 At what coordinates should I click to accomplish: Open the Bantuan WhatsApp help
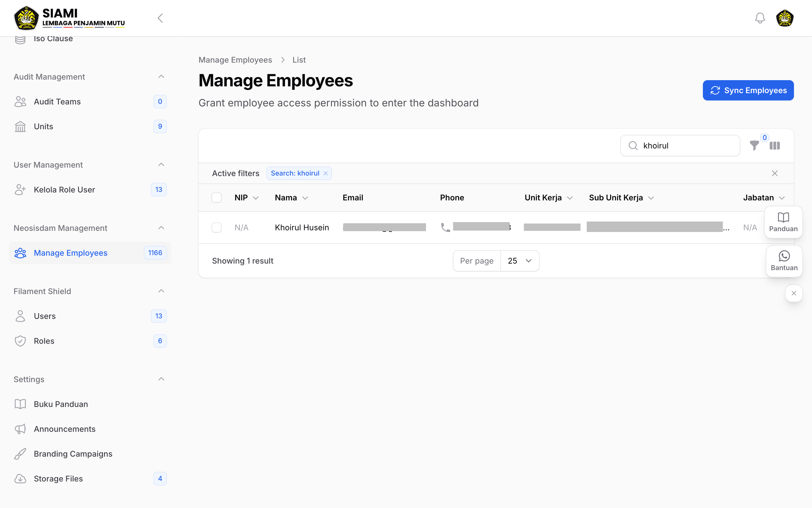[784, 261]
